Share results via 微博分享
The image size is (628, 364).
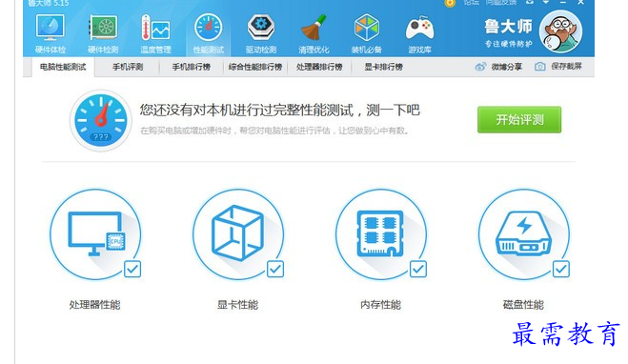[x=498, y=67]
